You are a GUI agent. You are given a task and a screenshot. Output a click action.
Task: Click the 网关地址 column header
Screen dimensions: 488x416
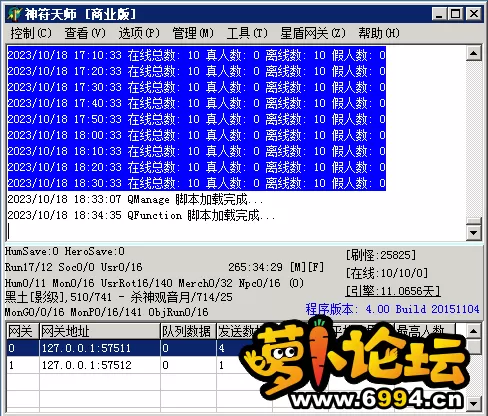click(100, 331)
